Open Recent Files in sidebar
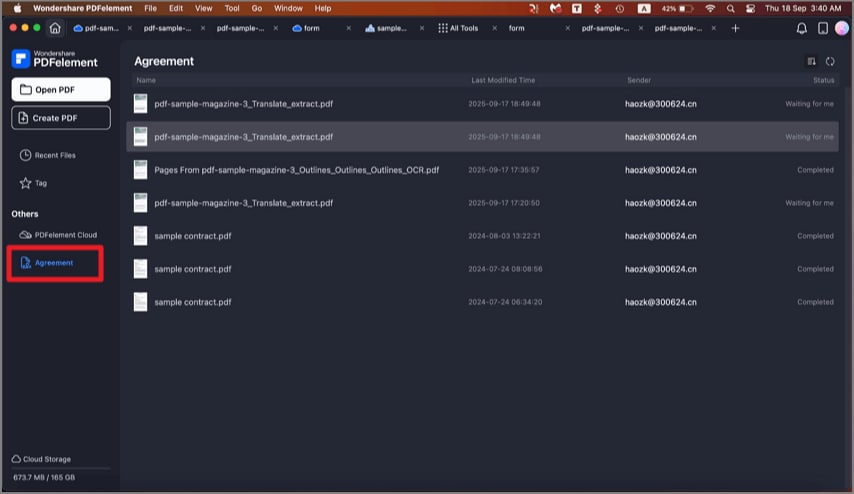The image size is (854, 494). (x=55, y=155)
